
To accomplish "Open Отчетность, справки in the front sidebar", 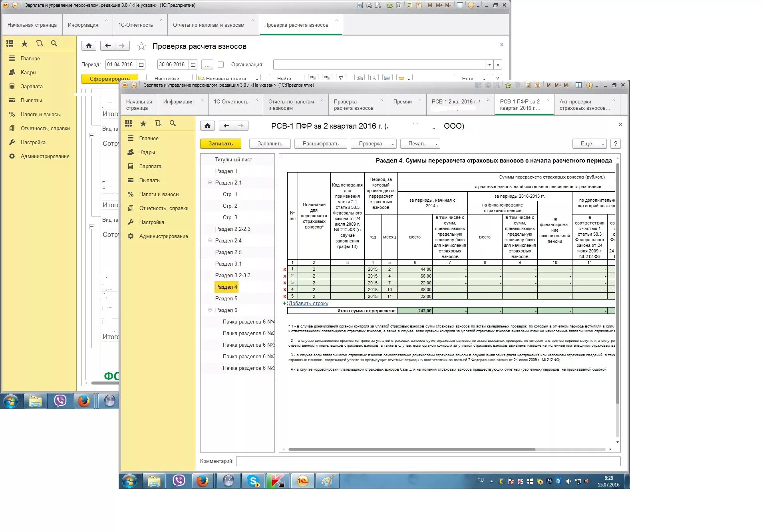I will pos(163,208).
